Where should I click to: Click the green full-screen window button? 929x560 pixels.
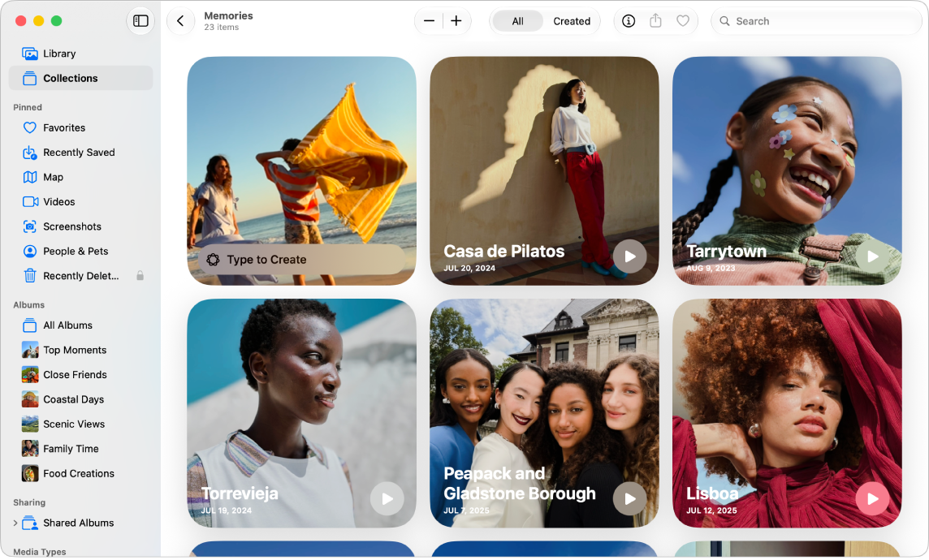(56, 21)
